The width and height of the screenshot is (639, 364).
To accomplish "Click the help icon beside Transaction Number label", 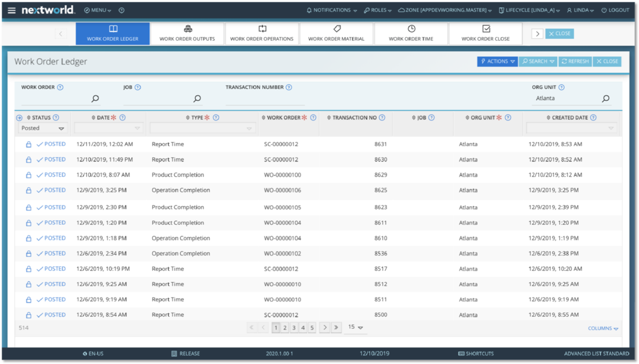I will coord(289,87).
